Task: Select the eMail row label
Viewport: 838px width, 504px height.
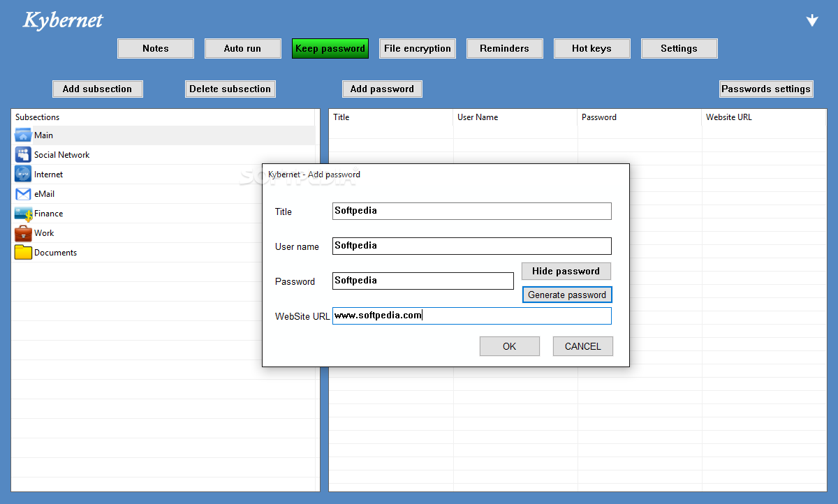Action: 45,194
